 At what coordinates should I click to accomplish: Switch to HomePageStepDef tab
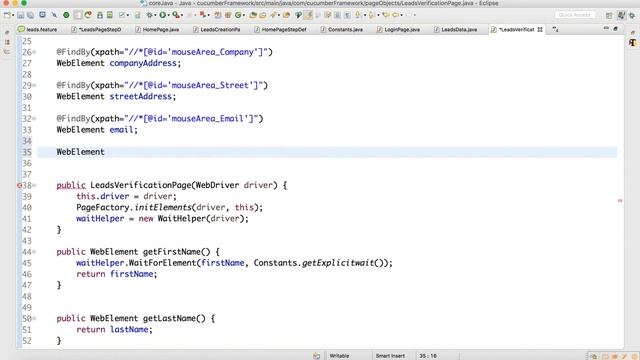click(x=280, y=29)
